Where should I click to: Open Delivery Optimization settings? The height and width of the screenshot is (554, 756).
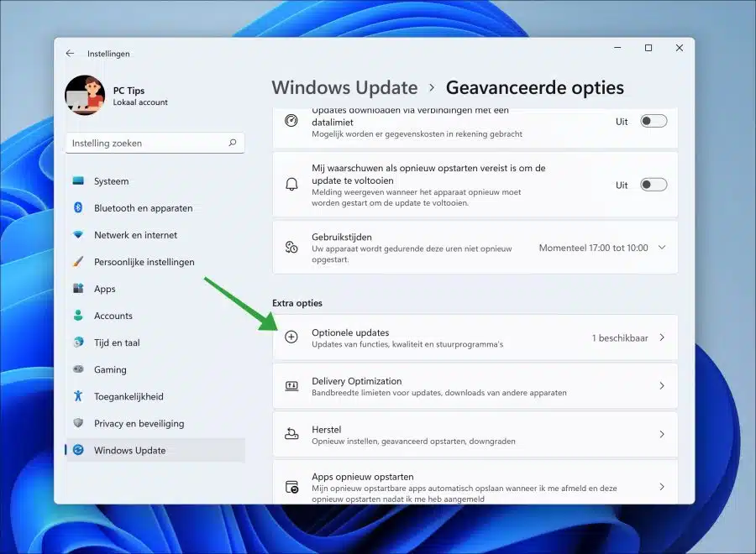point(475,386)
